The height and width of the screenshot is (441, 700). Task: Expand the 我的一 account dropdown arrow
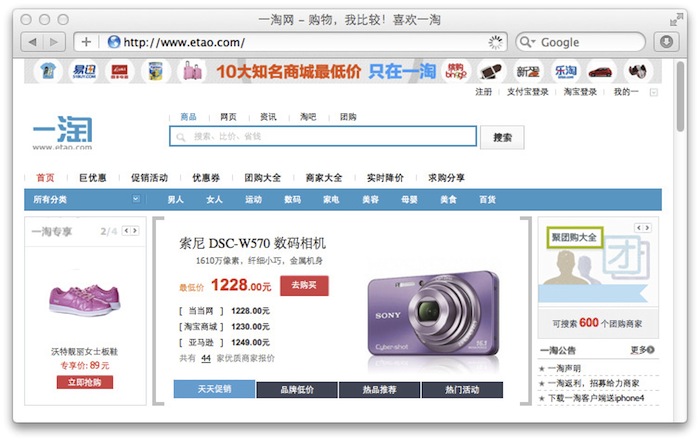(x=654, y=92)
